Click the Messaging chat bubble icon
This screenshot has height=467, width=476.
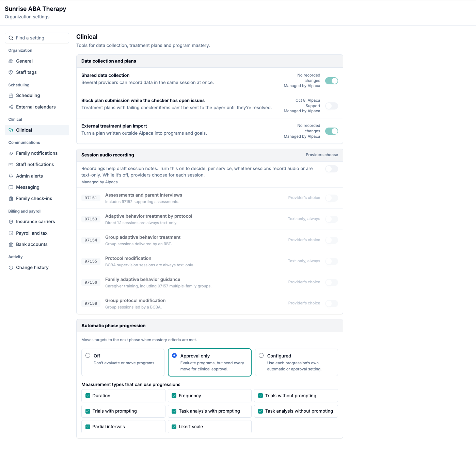tap(11, 187)
